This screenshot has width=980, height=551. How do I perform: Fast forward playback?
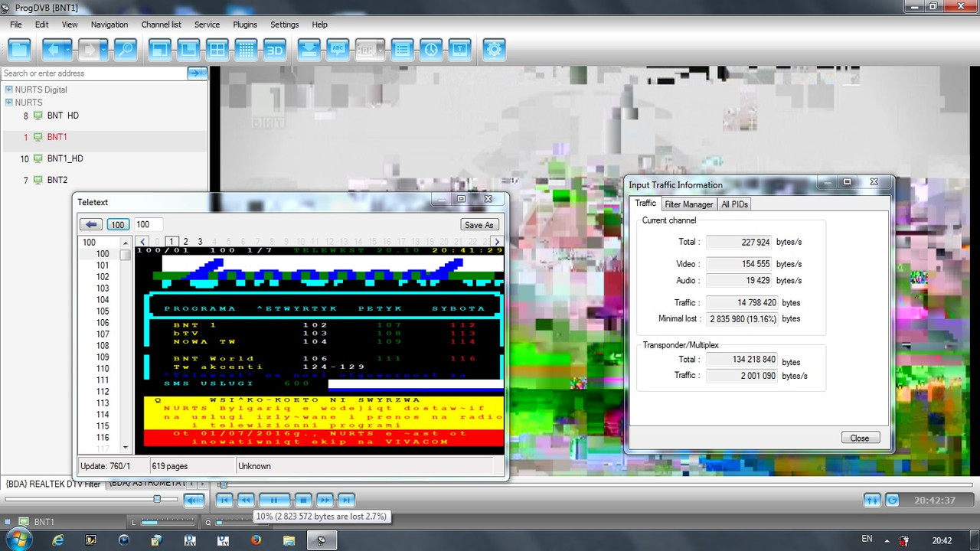[325, 500]
